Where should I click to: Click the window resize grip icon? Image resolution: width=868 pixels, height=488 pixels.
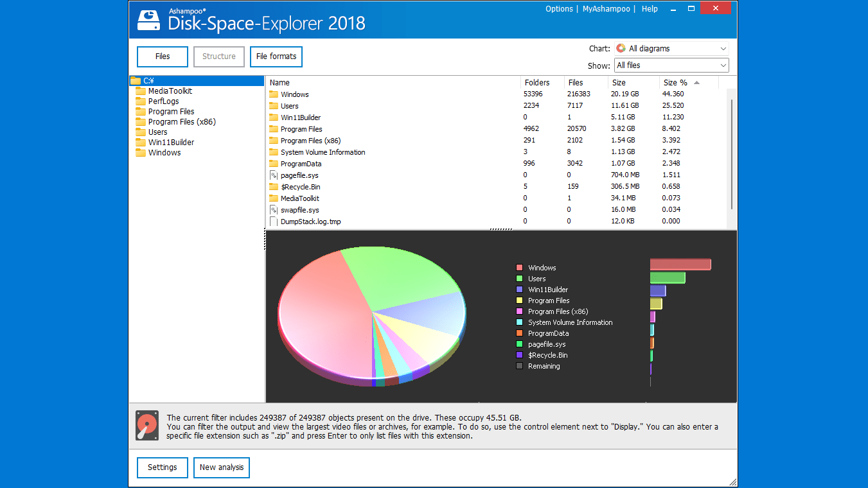(732, 482)
